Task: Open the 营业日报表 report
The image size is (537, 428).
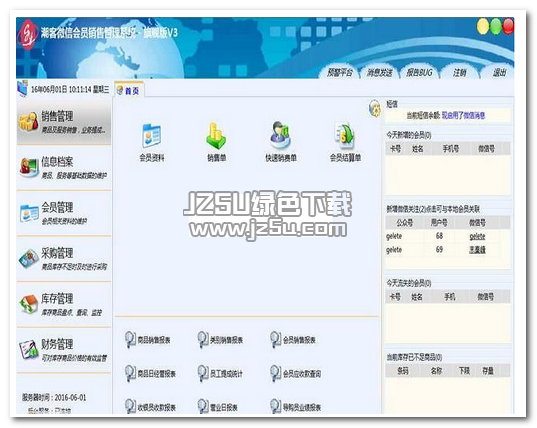Action: tap(217, 407)
